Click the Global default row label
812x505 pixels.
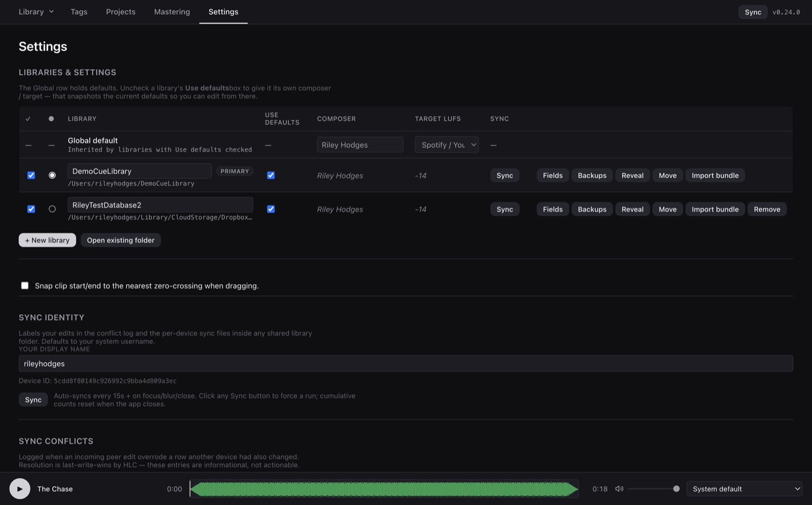pyautogui.click(x=93, y=140)
